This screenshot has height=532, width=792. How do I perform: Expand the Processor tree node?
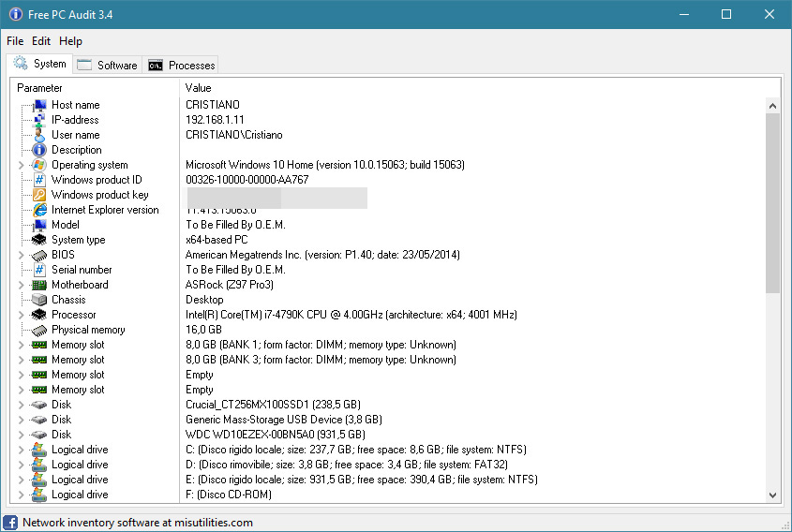pyautogui.click(x=22, y=315)
